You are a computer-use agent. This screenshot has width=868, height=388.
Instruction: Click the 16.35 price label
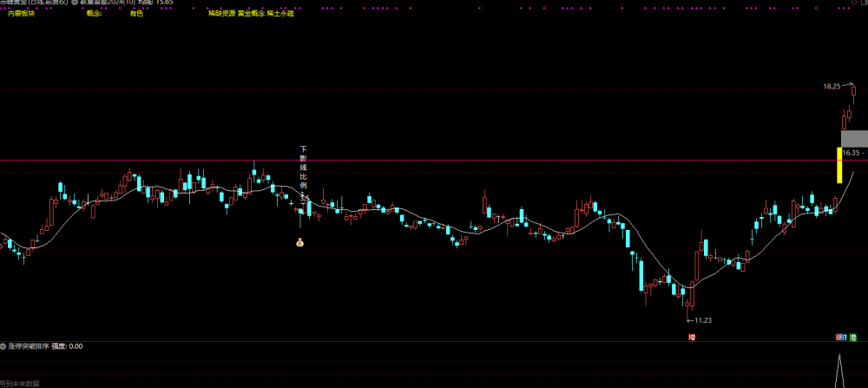[x=851, y=153]
